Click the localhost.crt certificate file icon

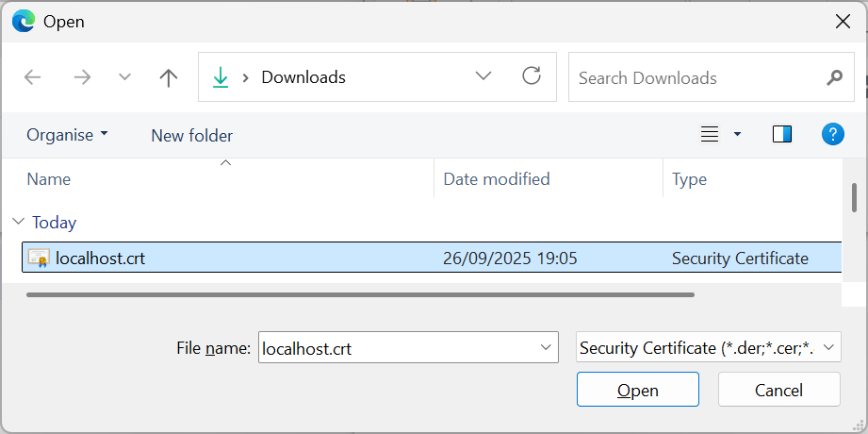pos(39,258)
